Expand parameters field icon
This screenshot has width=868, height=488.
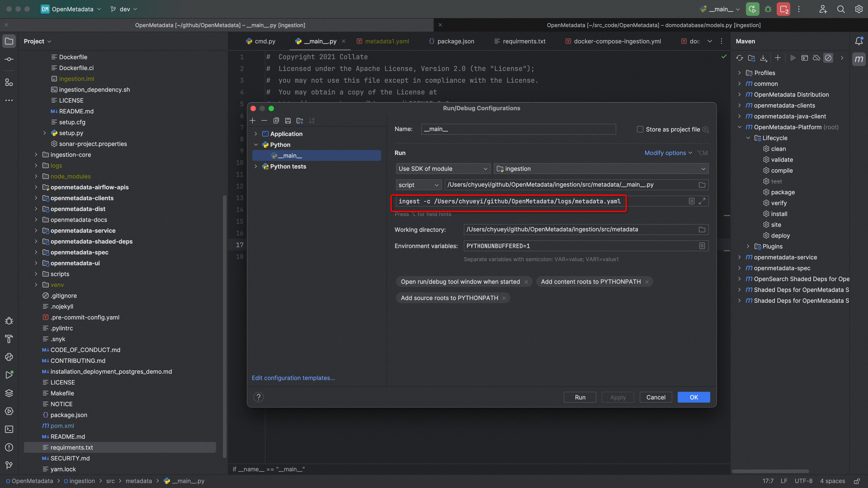tap(702, 201)
